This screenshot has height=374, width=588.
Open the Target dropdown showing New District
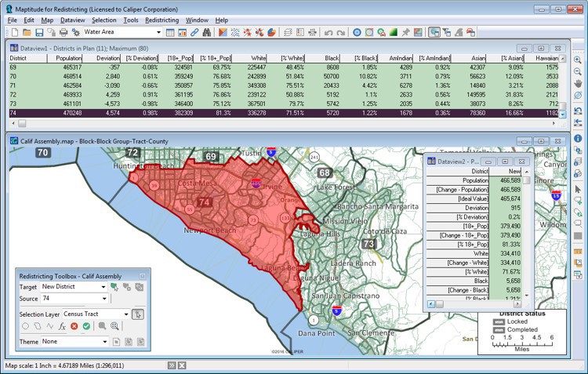pos(74,288)
